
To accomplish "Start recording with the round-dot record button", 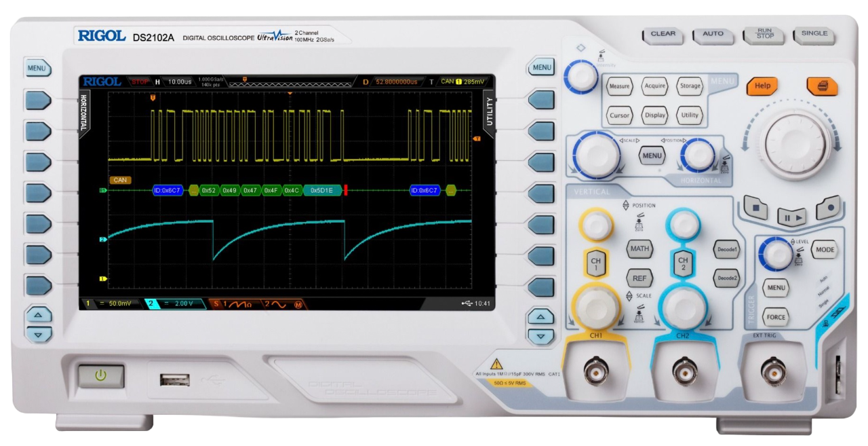I will click(828, 208).
